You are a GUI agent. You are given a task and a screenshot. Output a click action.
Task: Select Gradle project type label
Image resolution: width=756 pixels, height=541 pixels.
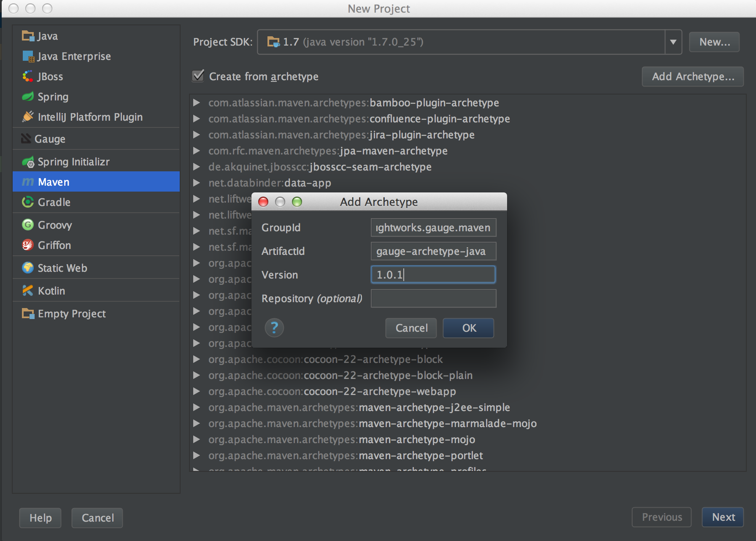(54, 202)
